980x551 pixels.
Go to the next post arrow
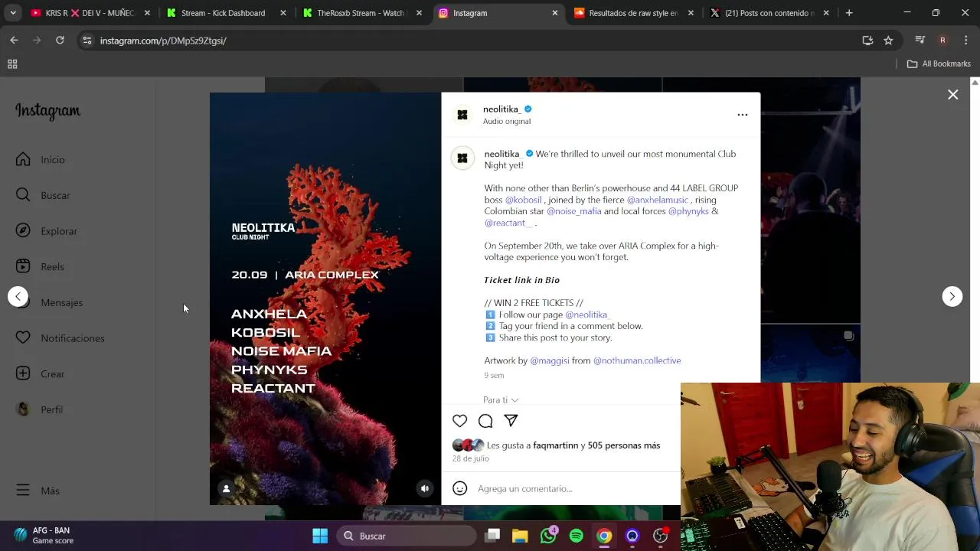[x=952, y=296]
